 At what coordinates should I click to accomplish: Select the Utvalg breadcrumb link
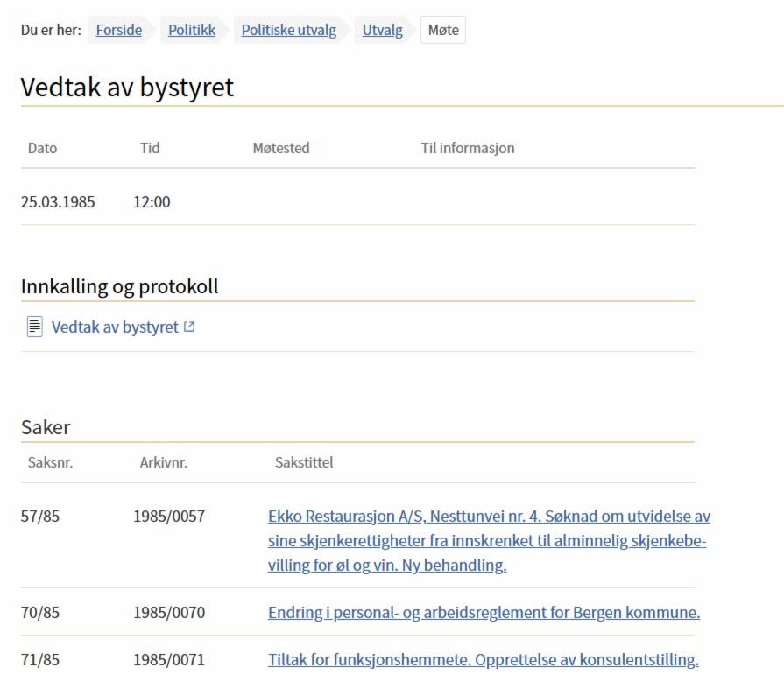pyautogui.click(x=383, y=30)
